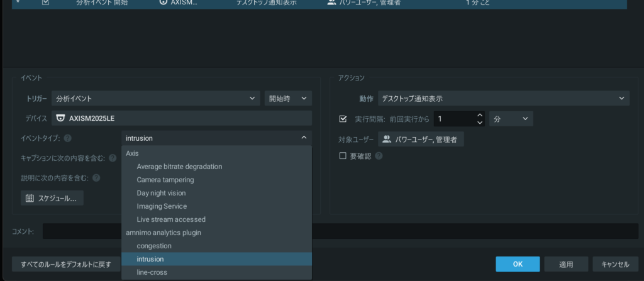Click the calendar icon on the スケジュール button
Viewport: 644px width, 281px height.
[30, 198]
